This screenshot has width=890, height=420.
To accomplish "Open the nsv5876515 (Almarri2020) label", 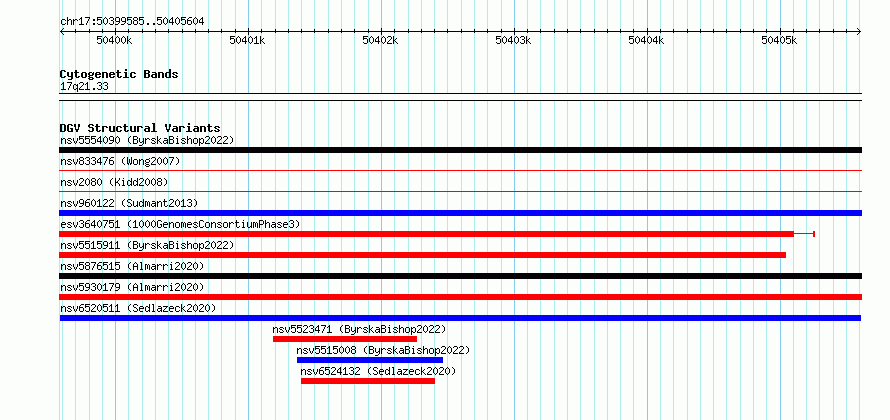I will click(132, 266).
